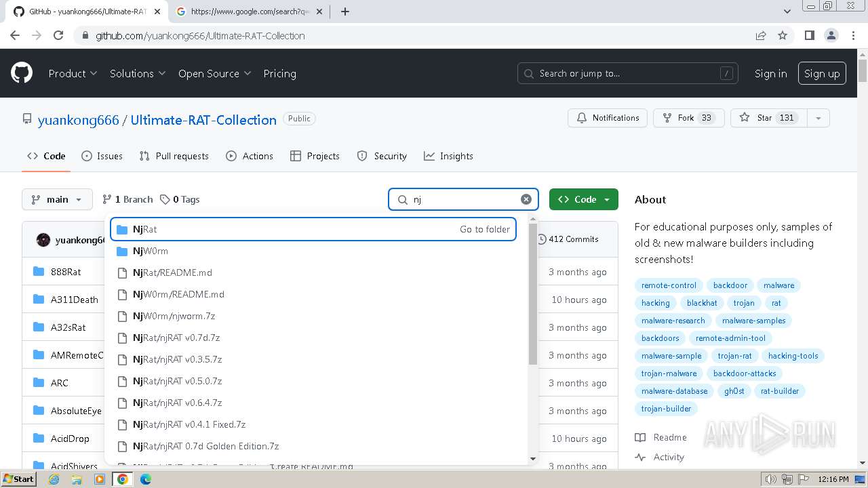Open NjW0rm/njworm.7z result
The width and height of the screenshot is (868, 488).
313,316
